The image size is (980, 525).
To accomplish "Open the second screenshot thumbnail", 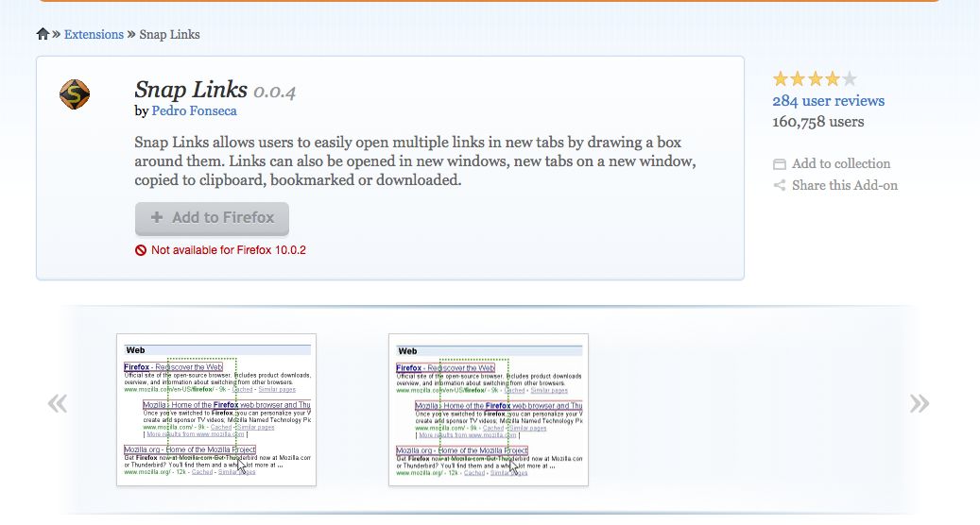I will click(489, 410).
